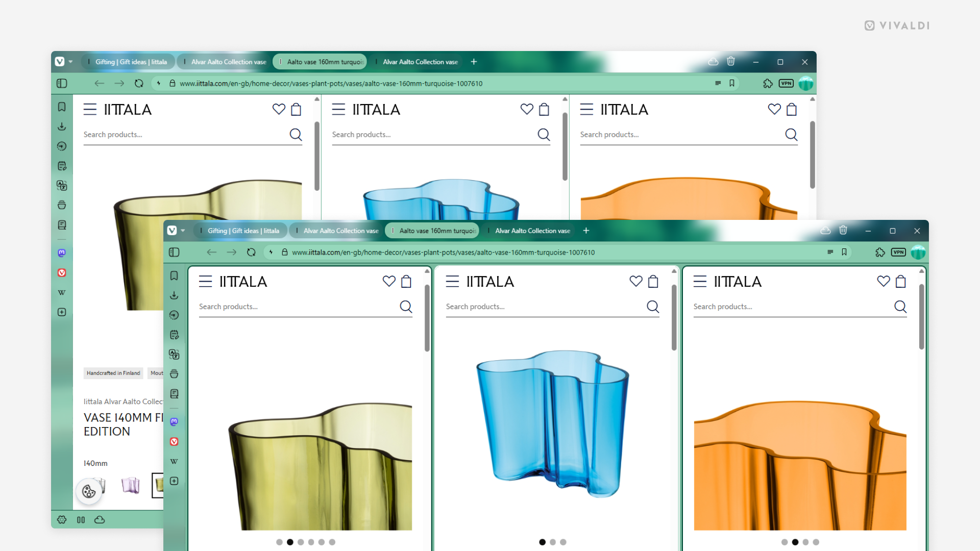
Task: Select last Alvar Aalto Collection tab, front window
Action: pyautogui.click(x=528, y=231)
